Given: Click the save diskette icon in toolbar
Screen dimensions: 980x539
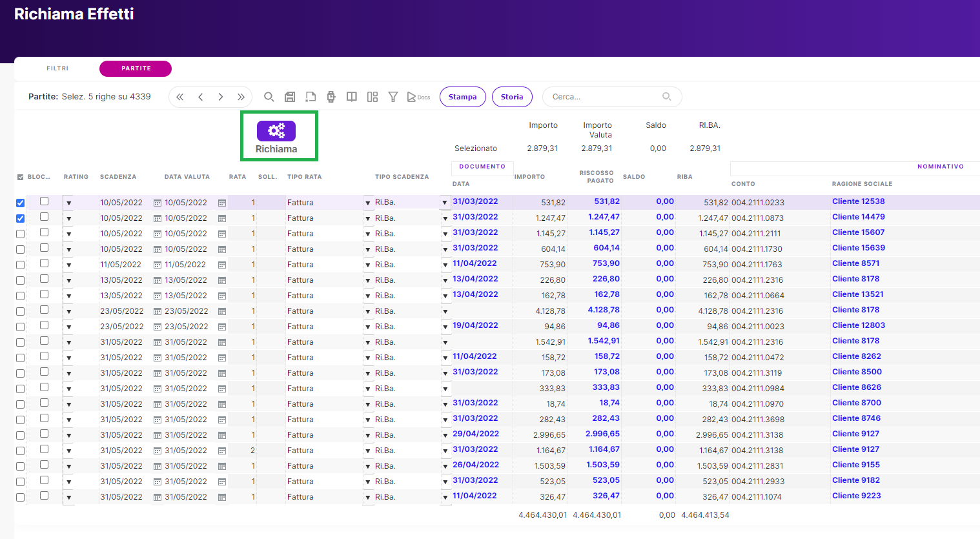Looking at the screenshot, I should pyautogui.click(x=290, y=97).
